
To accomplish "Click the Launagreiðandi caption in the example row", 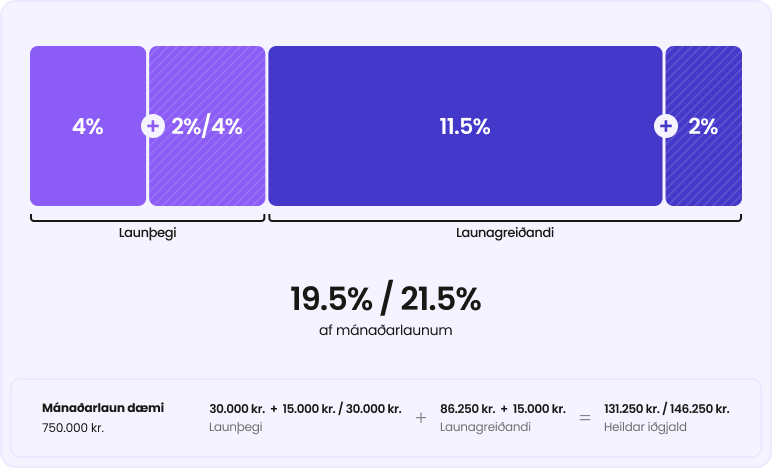I will coord(485,427).
